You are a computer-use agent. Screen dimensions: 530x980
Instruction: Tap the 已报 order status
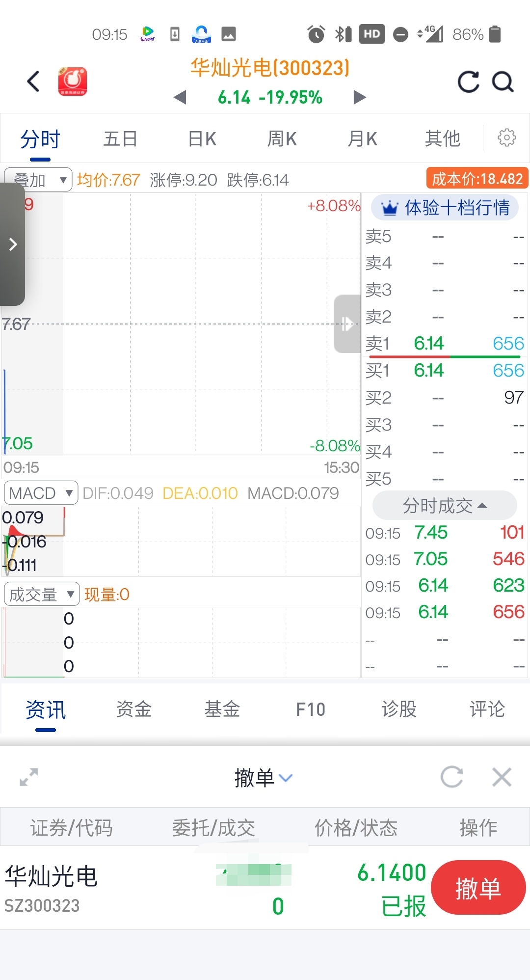pyautogui.click(x=403, y=906)
